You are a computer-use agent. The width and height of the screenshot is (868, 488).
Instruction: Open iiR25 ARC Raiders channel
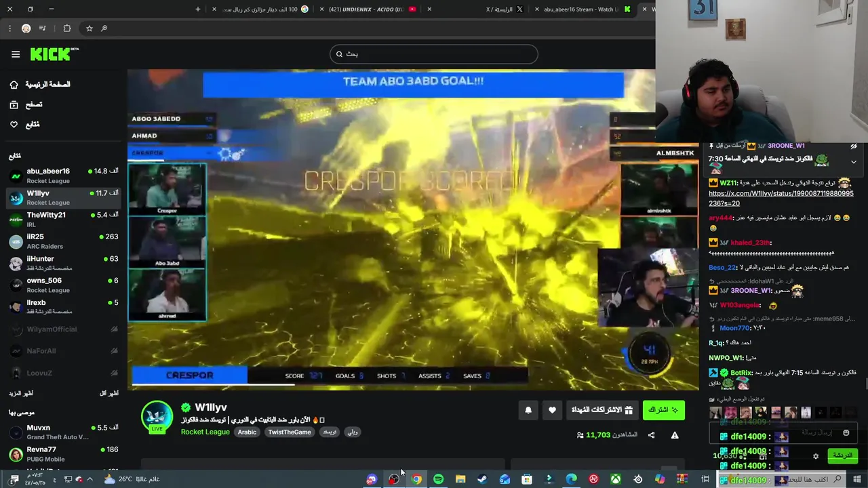[64, 241]
